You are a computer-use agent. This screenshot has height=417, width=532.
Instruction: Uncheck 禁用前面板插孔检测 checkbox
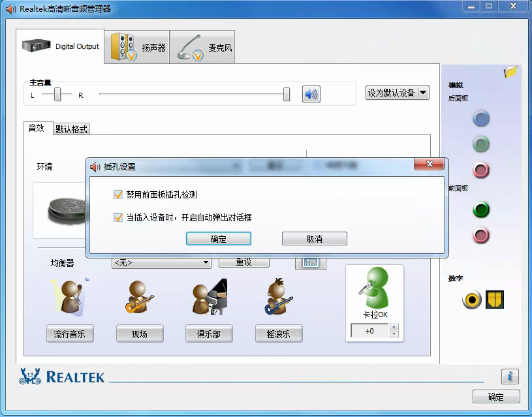point(118,194)
